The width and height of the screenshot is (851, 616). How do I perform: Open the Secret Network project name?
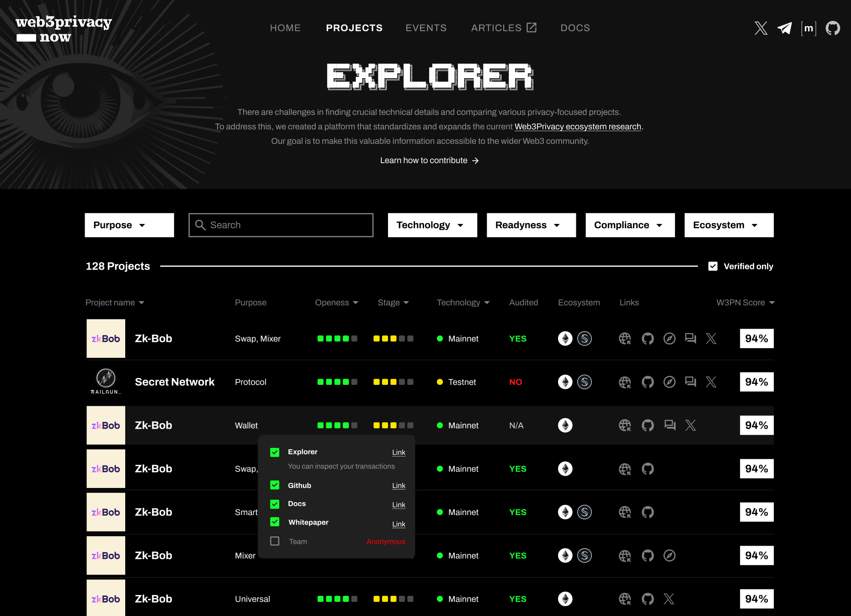pyautogui.click(x=175, y=382)
